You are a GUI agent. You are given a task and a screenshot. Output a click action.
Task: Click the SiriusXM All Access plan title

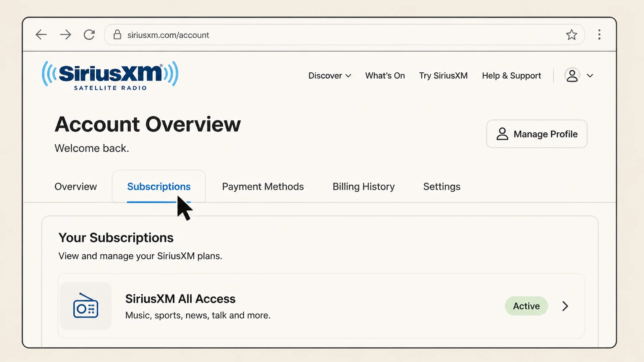(x=180, y=299)
